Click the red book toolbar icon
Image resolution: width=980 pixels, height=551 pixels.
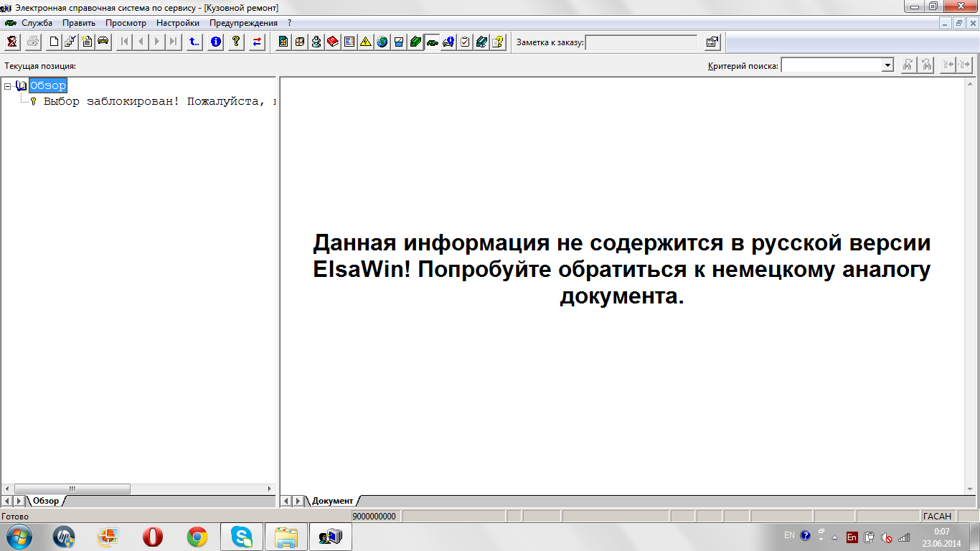pos(333,42)
